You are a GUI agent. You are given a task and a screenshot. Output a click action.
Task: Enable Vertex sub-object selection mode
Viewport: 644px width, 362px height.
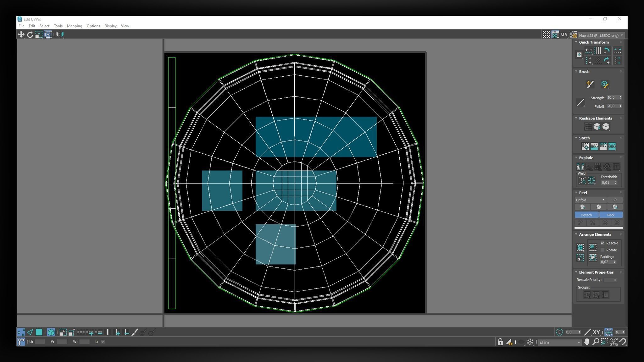[x=21, y=332]
